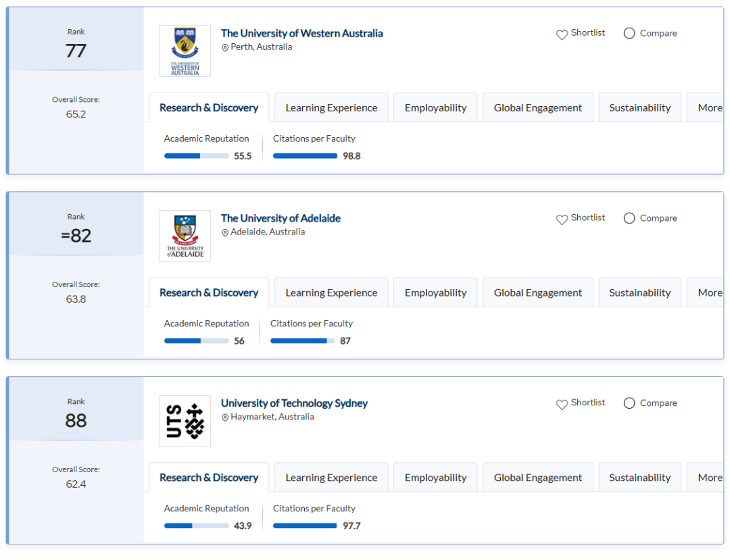The width and height of the screenshot is (730, 560).
Task: Click the citations score 97.7
Action: click(x=351, y=526)
